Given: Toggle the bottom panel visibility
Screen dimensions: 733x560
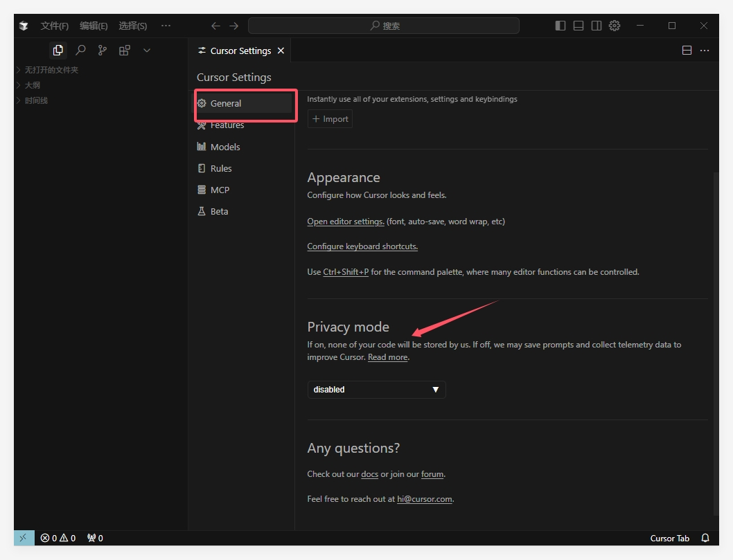Looking at the screenshot, I should (579, 26).
